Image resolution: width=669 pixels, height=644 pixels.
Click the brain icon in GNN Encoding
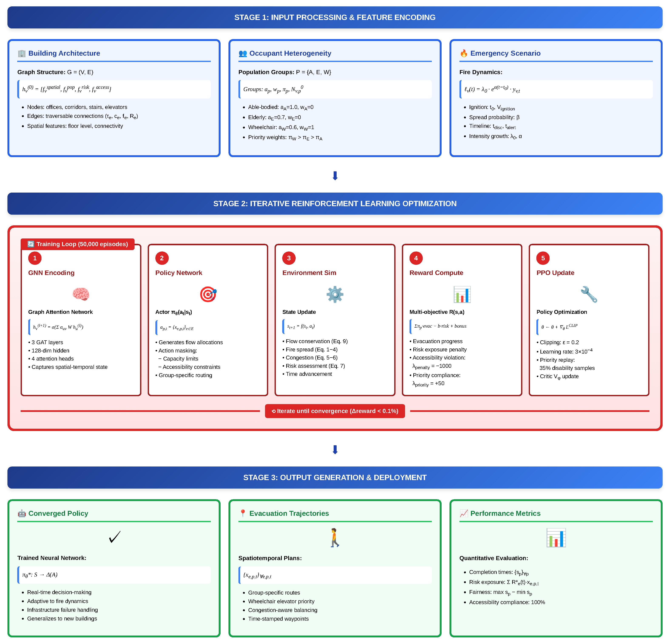pyautogui.click(x=81, y=294)
